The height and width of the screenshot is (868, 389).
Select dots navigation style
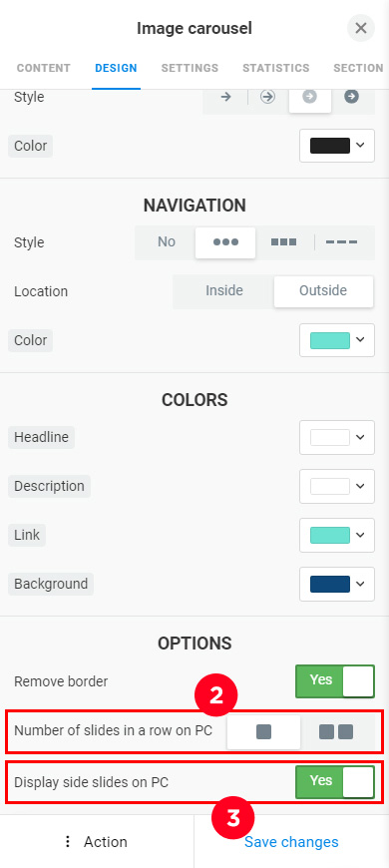(225, 242)
